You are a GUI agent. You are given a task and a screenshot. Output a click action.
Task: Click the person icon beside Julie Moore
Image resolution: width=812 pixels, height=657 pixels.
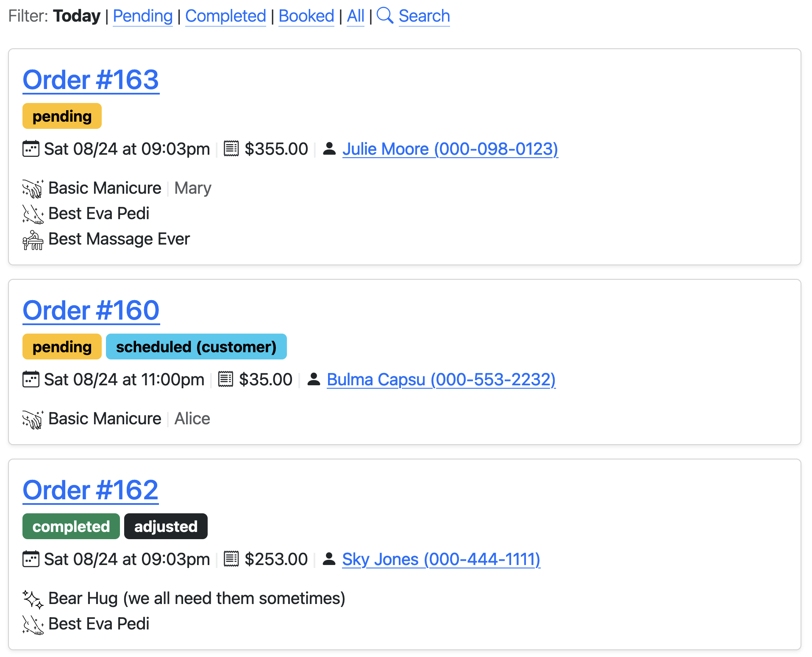[x=329, y=149]
